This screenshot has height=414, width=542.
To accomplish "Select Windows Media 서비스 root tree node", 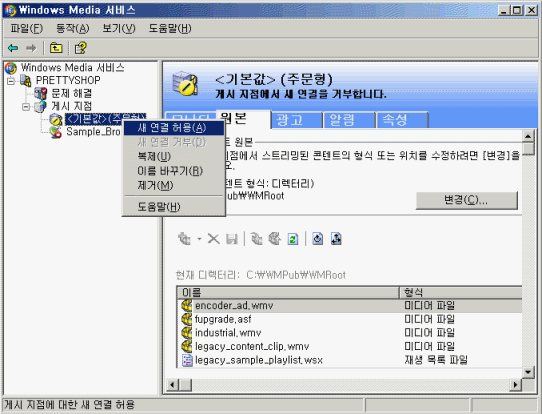I will tap(72, 67).
